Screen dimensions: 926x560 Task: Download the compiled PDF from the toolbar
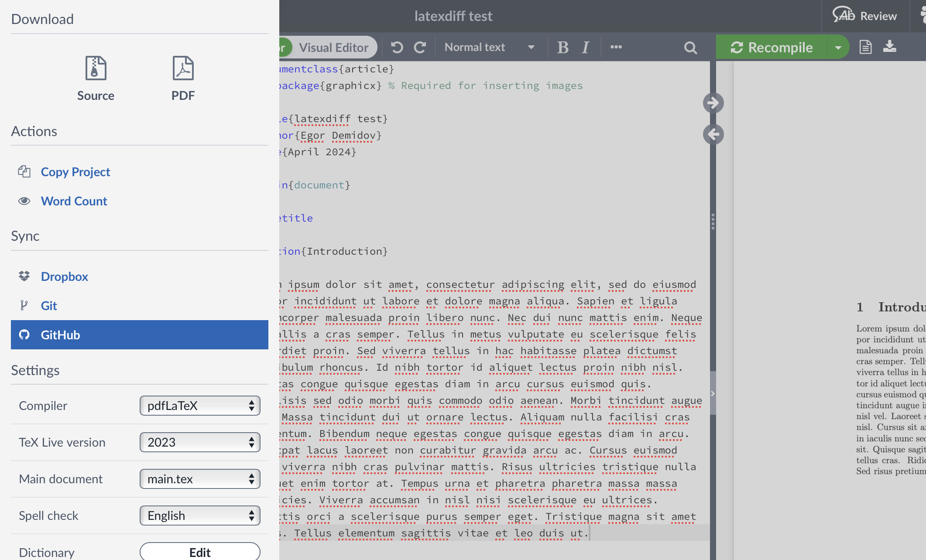890,47
